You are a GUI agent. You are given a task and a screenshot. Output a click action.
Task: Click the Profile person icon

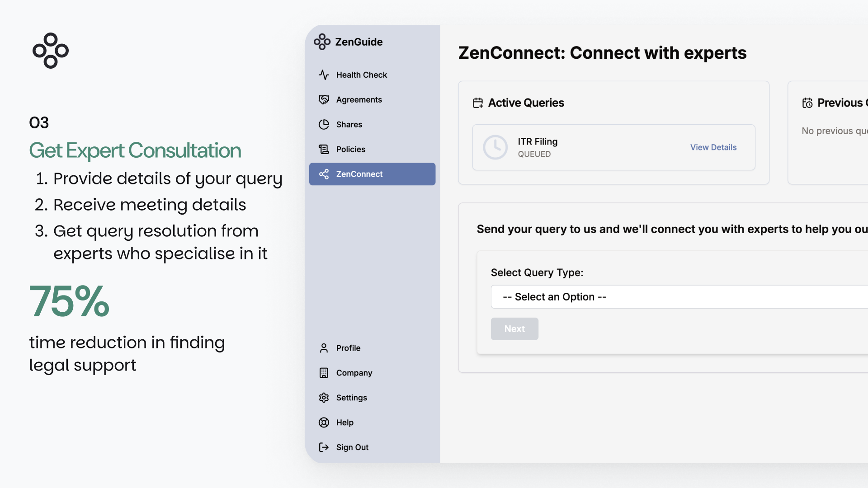tap(324, 348)
